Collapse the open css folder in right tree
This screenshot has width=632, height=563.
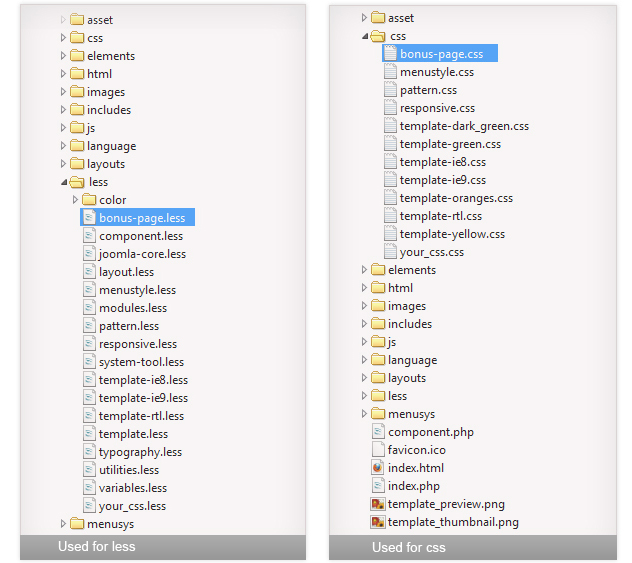[x=365, y=37]
